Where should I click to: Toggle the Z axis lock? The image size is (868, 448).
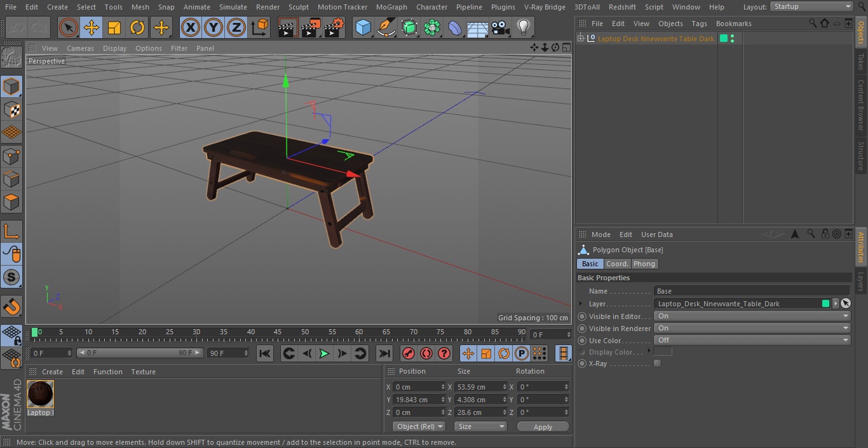(x=236, y=27)
